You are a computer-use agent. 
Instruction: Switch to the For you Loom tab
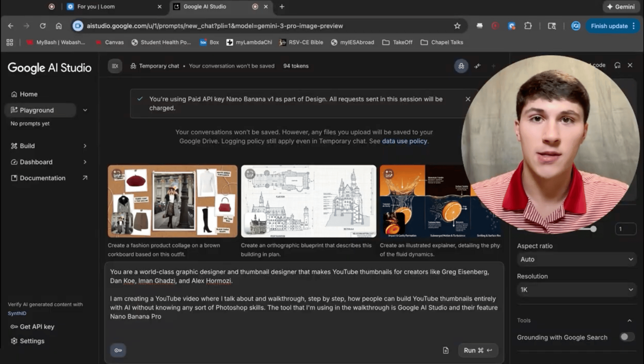coord(96,6)
